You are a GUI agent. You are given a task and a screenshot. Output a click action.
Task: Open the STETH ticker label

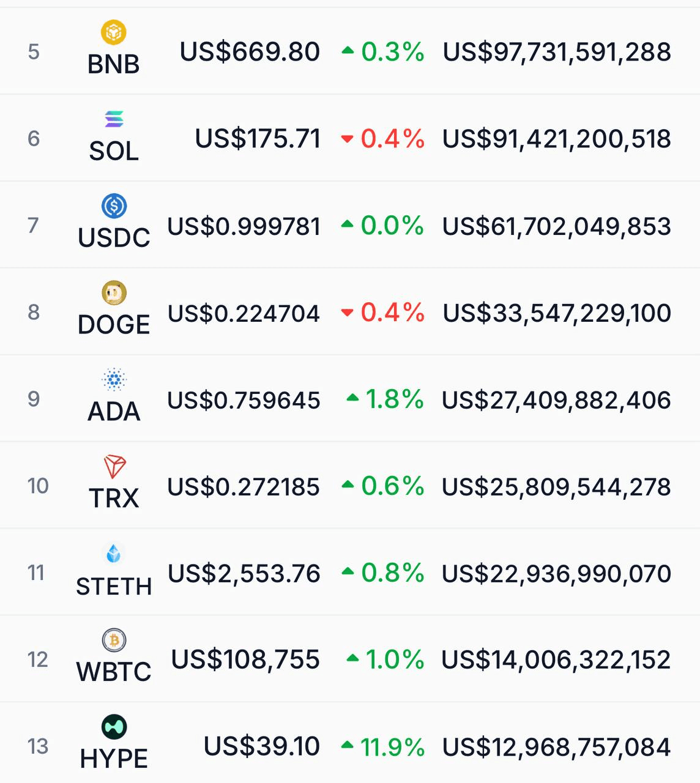coord(114,586)
